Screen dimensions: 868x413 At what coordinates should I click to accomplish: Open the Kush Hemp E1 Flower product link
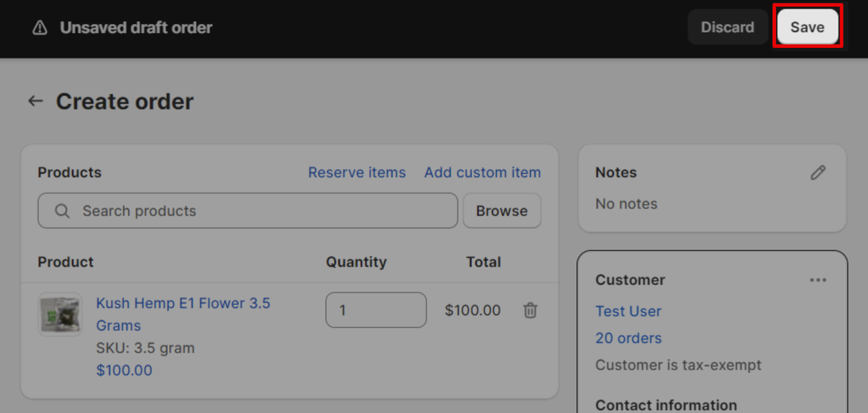[x=183, y=303]
